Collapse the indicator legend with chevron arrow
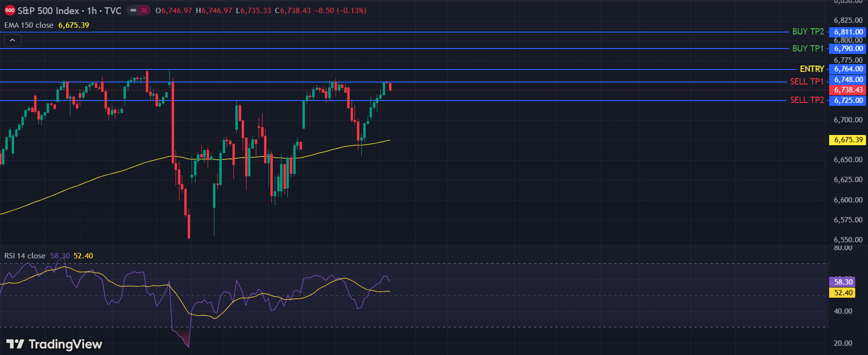This screenshot has height=355, width=868. click(12, 40)
